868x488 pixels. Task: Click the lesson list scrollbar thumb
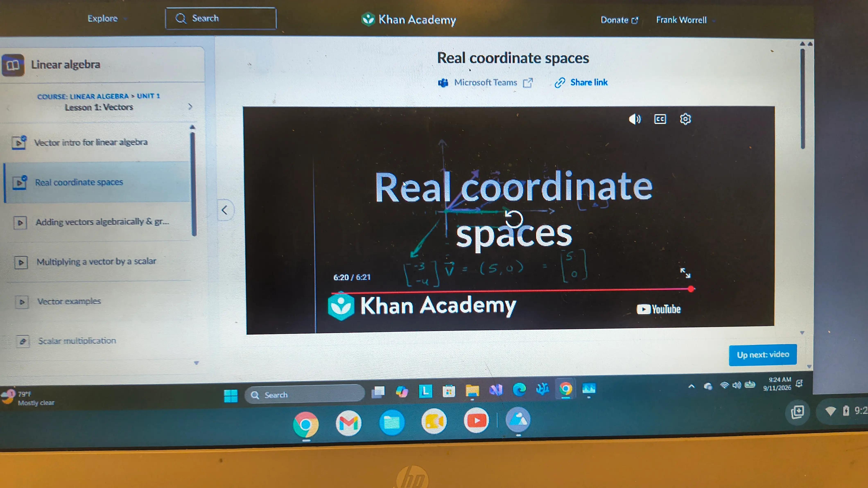193,184
